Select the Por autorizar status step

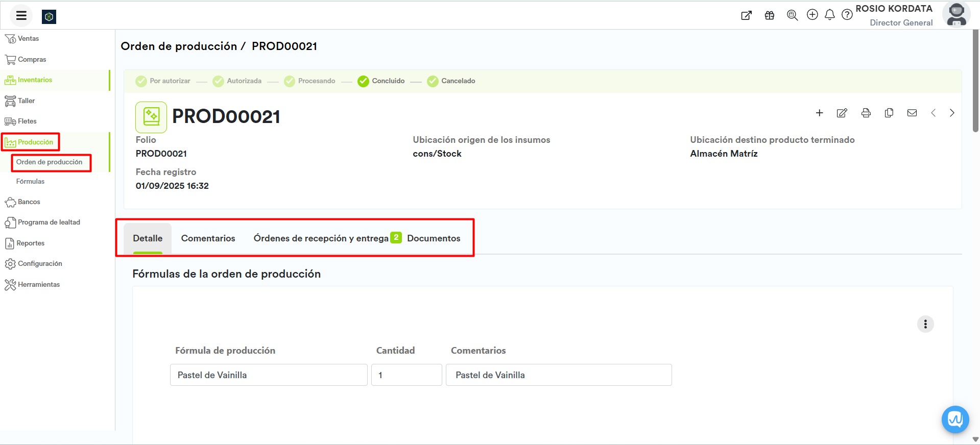(163, 81)
